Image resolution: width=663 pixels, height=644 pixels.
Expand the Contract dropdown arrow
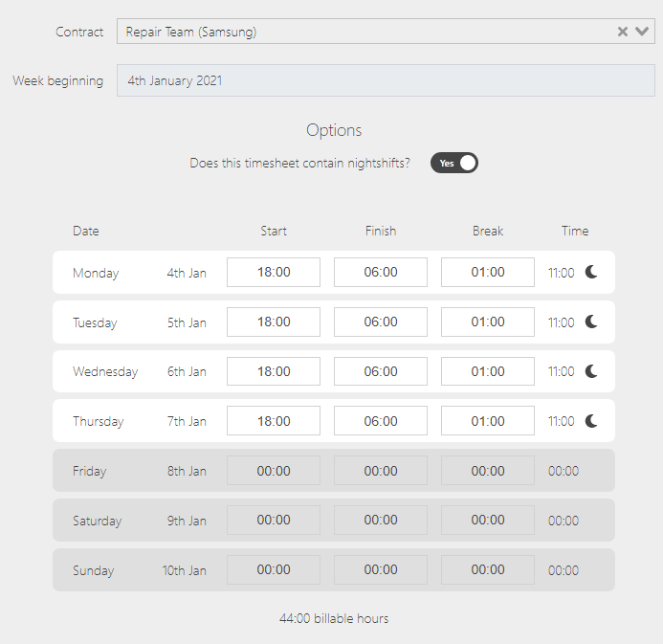(x=641, y=32)
